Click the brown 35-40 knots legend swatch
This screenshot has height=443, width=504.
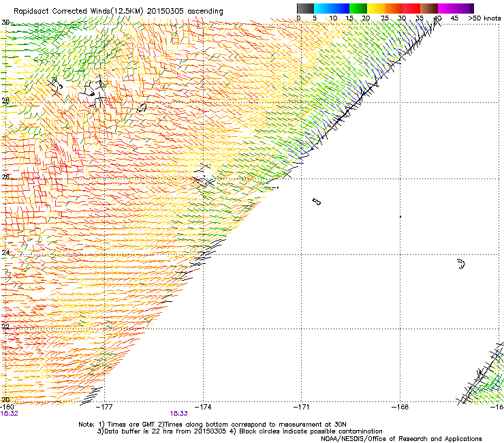pos(429,8)
